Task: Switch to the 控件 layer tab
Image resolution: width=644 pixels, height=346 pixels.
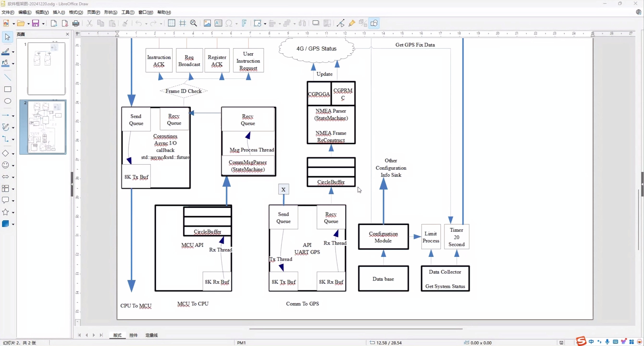Action: click(x=133, y=335)
